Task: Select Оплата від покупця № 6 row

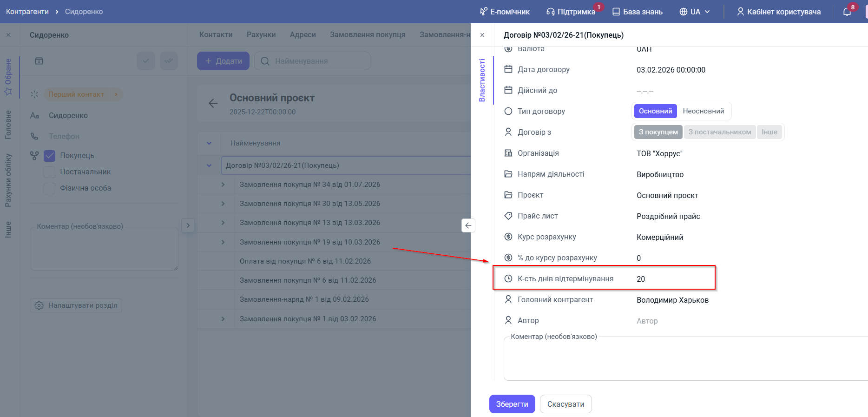Action: point(334,261)
